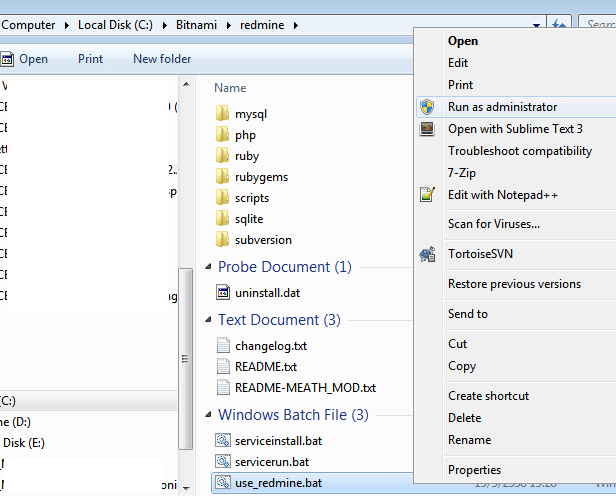This screenshot has height=496, width=616.
Task: Collapse the Probe Document group
Action: [x=208, y=267]
